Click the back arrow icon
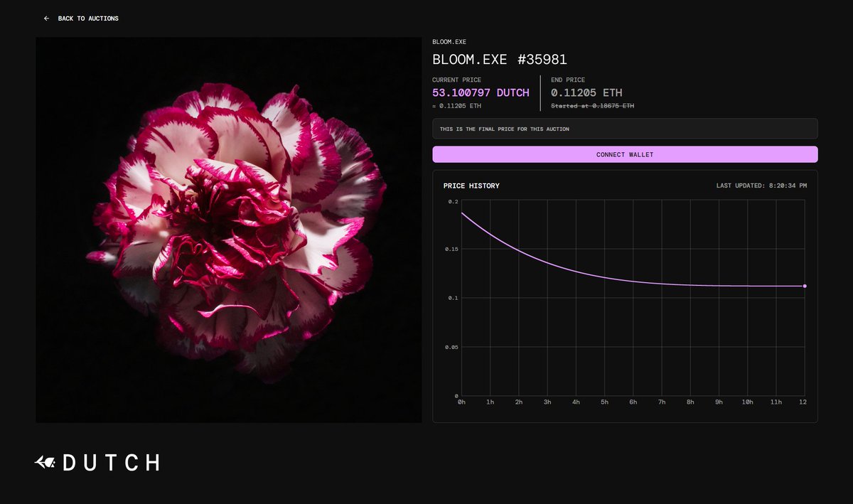853x504 pixels. click(x=46, y=18)
